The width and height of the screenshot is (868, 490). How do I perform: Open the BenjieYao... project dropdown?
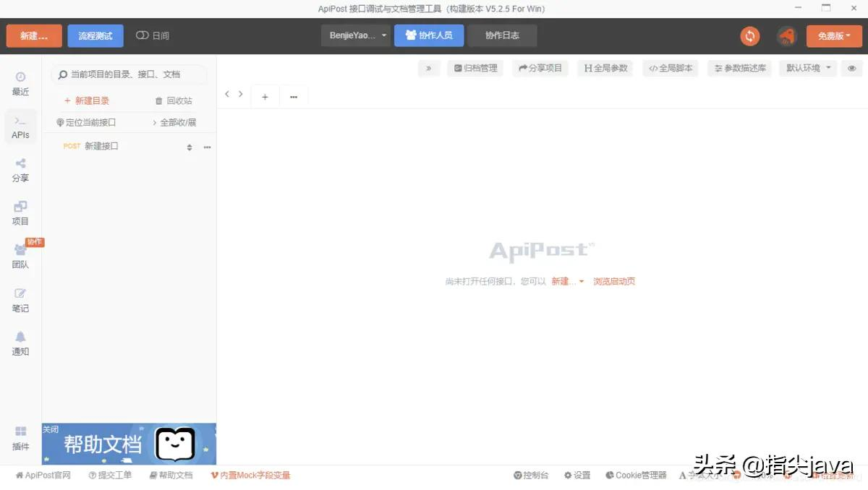tap(356, 35)
